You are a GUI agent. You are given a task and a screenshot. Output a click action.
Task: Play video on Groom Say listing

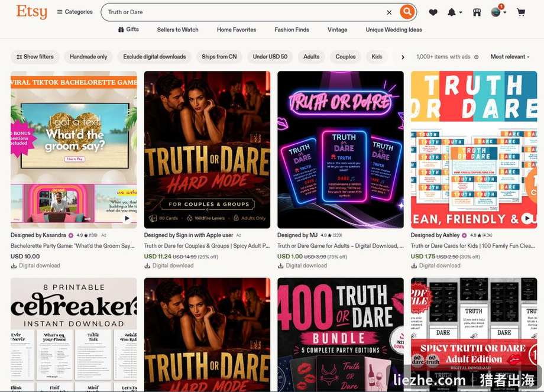pos(127,218)
